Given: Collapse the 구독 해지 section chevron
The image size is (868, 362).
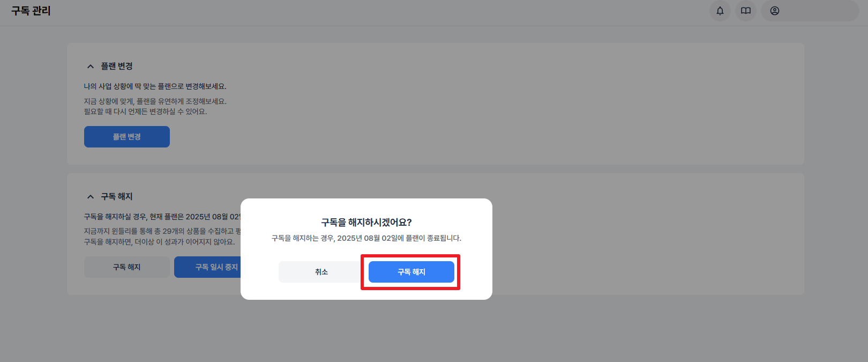Looking at the screenshot, I should click(x=91, y=197).
